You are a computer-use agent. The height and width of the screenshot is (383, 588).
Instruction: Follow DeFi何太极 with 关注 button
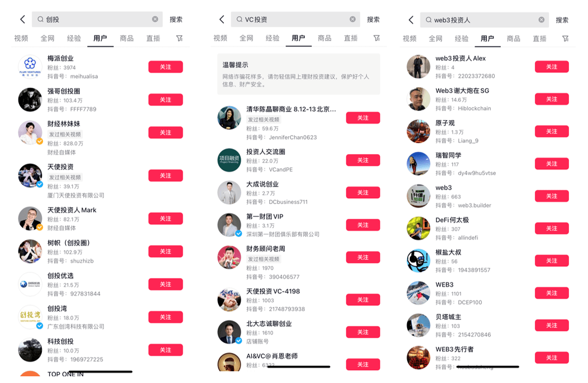552,228
